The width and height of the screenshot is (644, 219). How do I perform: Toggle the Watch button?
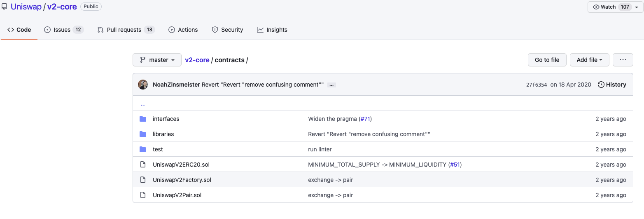[616, 7]
